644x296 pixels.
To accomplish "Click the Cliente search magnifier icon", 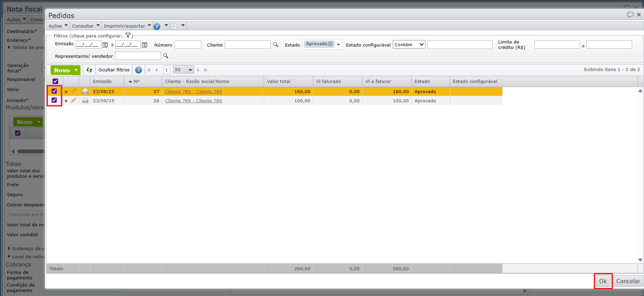I will click(x=276, y=45).
